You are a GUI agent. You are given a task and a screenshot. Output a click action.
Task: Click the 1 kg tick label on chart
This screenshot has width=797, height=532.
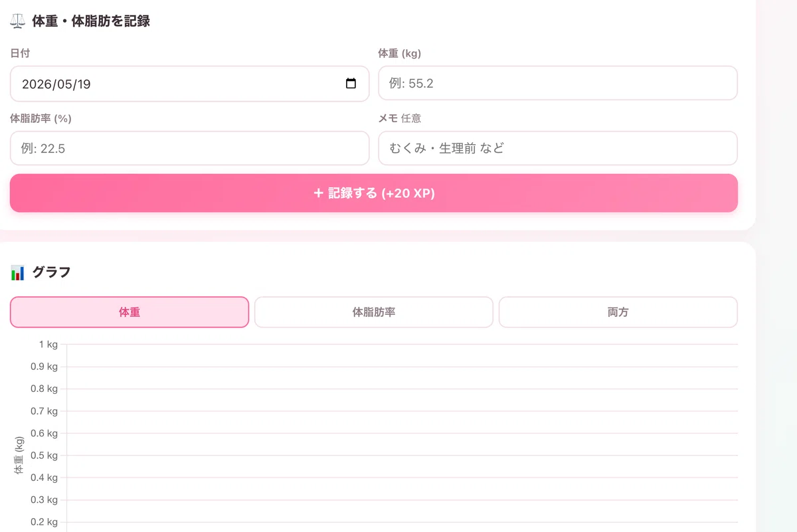pyautogui.click(x=49, y=344)
